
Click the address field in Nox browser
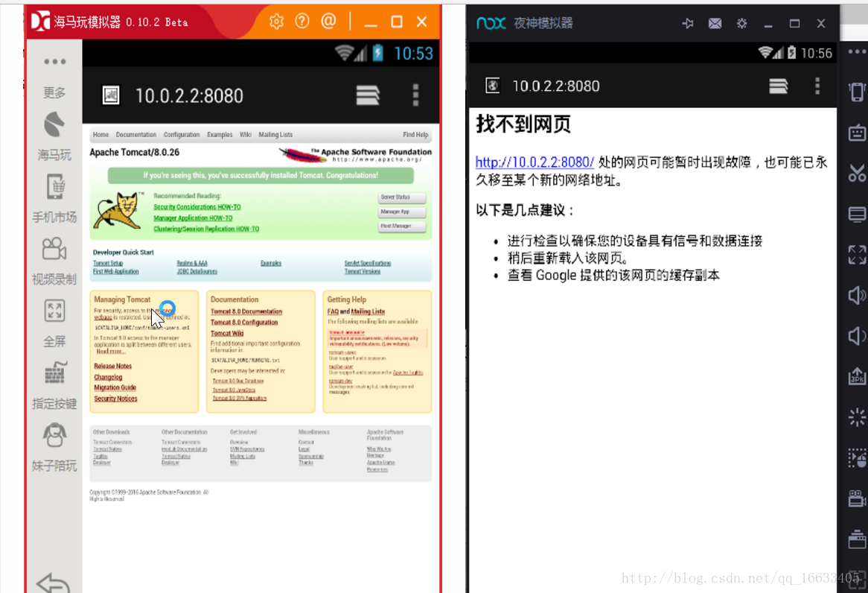[x=556, y=86]
